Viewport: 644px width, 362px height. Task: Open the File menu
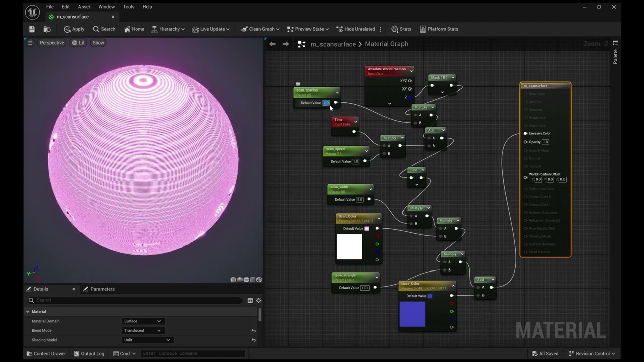tap(50, 7)
